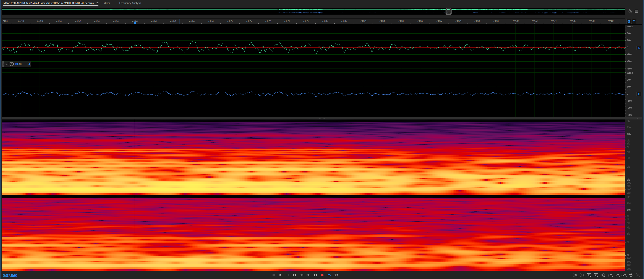Image resolution: width=644 pixels, height=279 pixels.
Task: Expand the collapse arrow below amplitude scale
Action: point(637,118)
